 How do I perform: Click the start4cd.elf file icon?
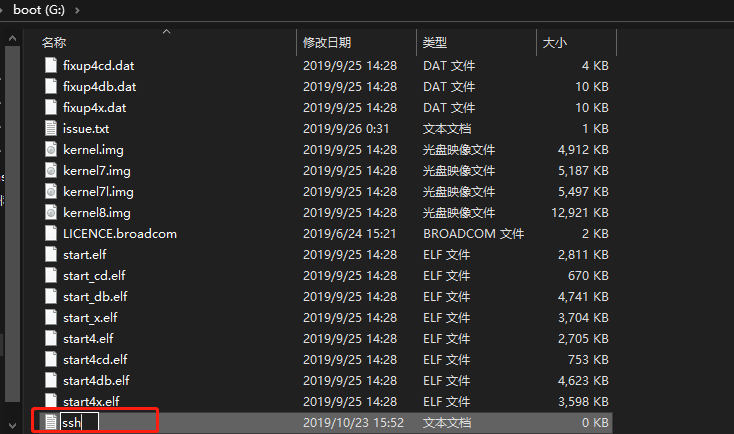click(x=51, y=360)
